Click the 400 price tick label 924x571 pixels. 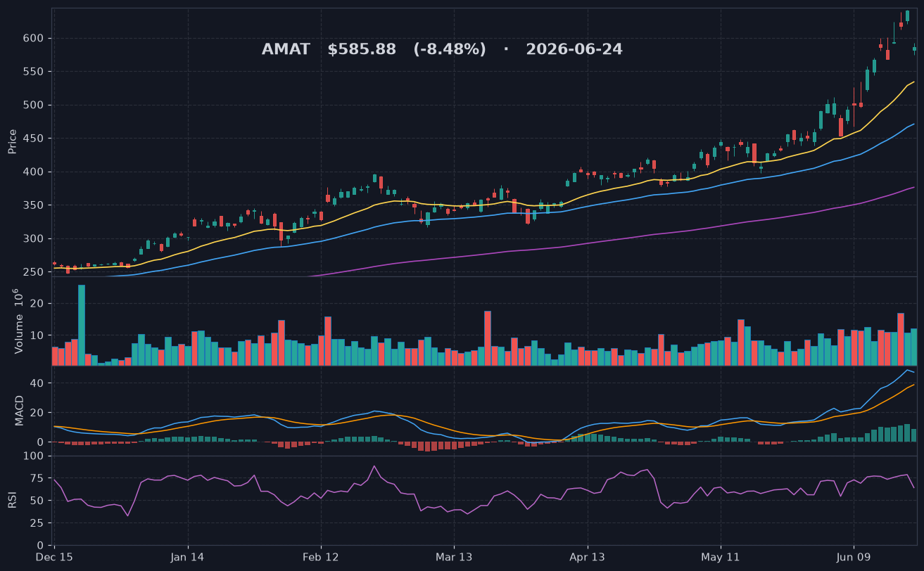point(34,172)
